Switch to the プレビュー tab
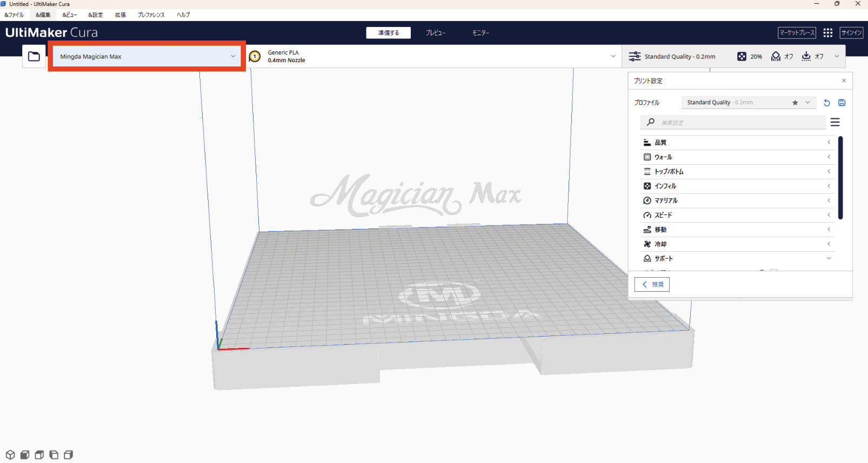Image resolution: width=868 pixels, height=463 pixels. coord(435,33)
